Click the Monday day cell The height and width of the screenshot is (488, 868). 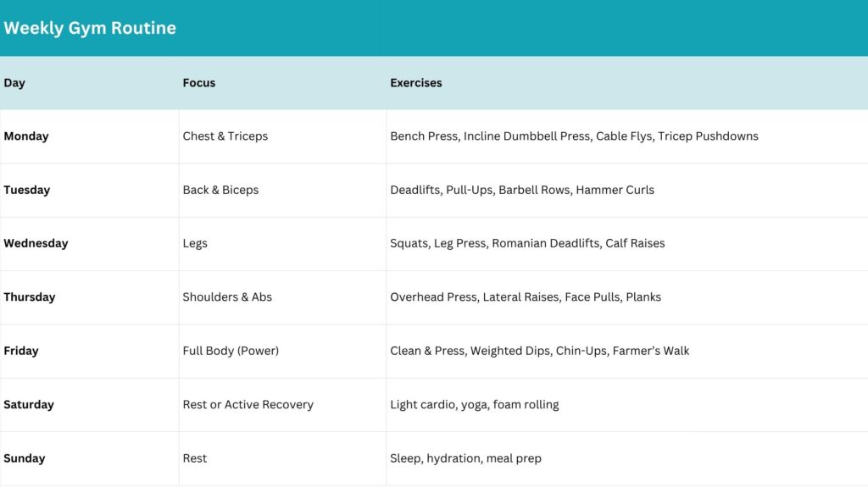coord(26,136)
